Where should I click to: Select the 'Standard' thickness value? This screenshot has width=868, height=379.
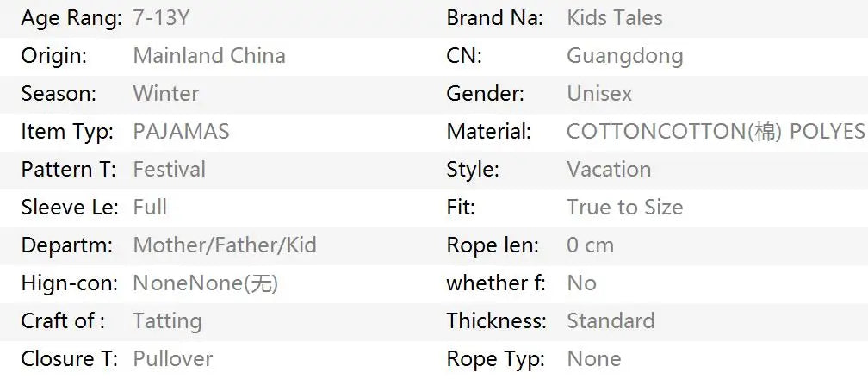(610, 321)
